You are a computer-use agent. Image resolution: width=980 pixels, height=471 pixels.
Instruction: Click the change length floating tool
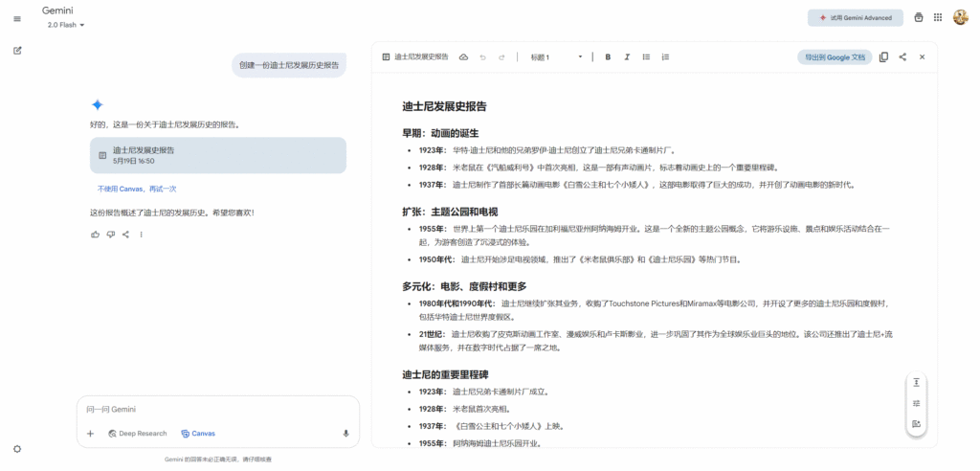pyautogui.click(x=916, y=382)
